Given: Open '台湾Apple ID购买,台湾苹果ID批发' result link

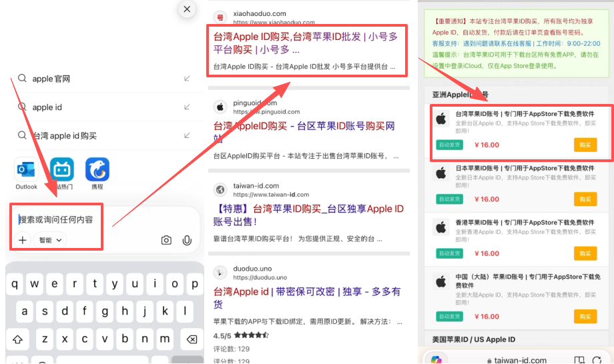Looking at the screenshot, I should pyautogui.click(x=306, y=43).
